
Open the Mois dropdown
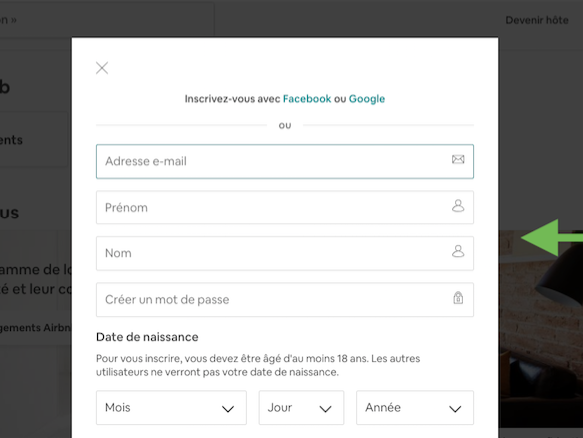[x=171, y=408]
